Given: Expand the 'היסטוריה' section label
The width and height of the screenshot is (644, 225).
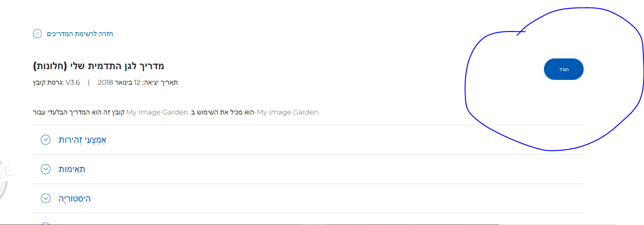Looking at the screenshot, I should pyautogui.click(x=75, y=198).
